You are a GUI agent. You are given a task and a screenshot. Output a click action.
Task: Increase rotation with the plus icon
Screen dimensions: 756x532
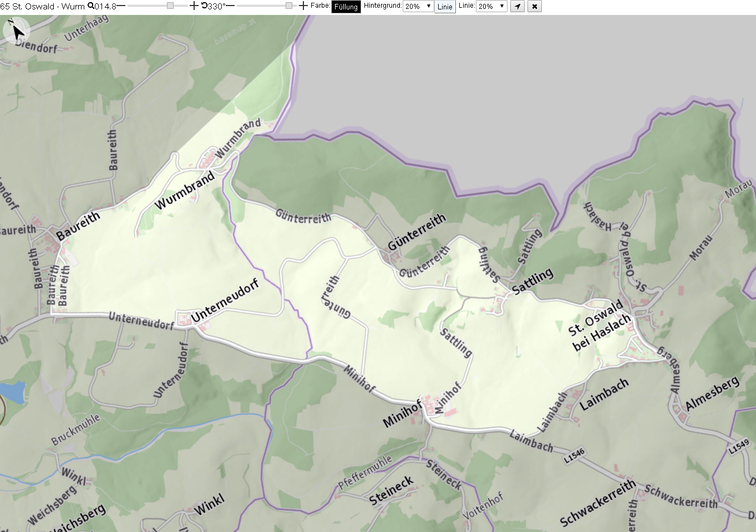point(303,6)
